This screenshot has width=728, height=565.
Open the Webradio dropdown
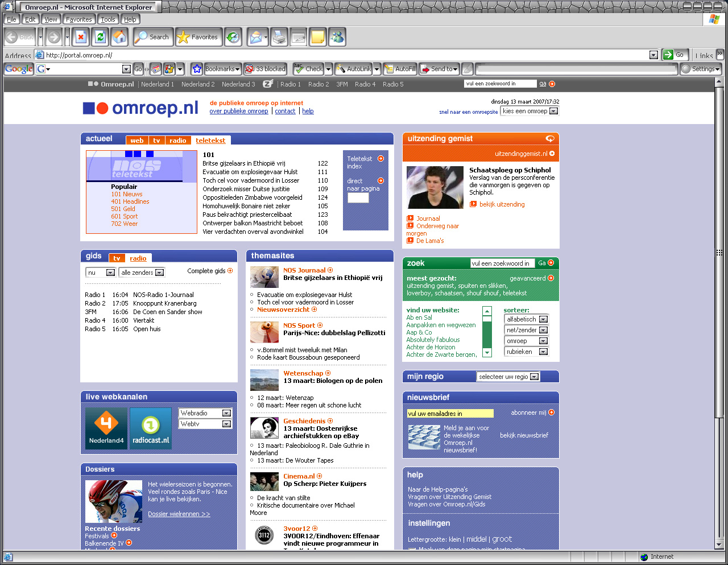(x=205, y=413)
